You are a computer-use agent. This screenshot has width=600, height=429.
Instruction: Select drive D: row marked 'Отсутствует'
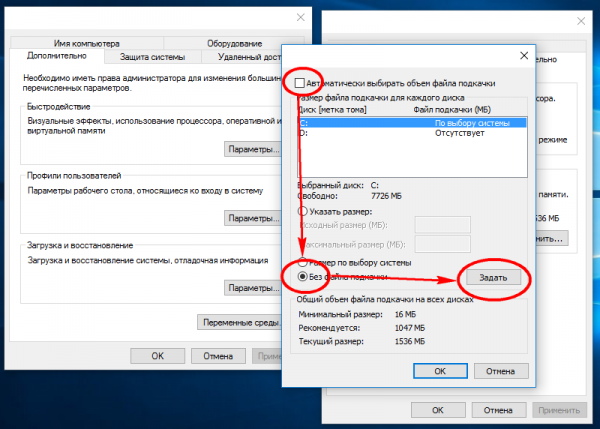412,133
